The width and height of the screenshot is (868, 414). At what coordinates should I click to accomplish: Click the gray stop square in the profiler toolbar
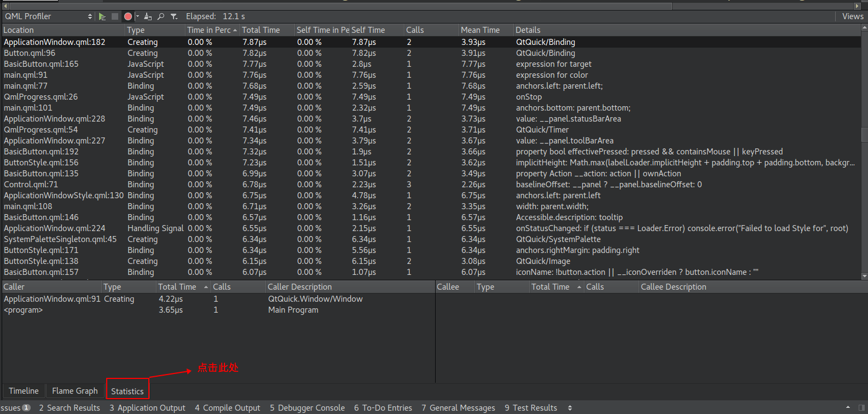115,16
